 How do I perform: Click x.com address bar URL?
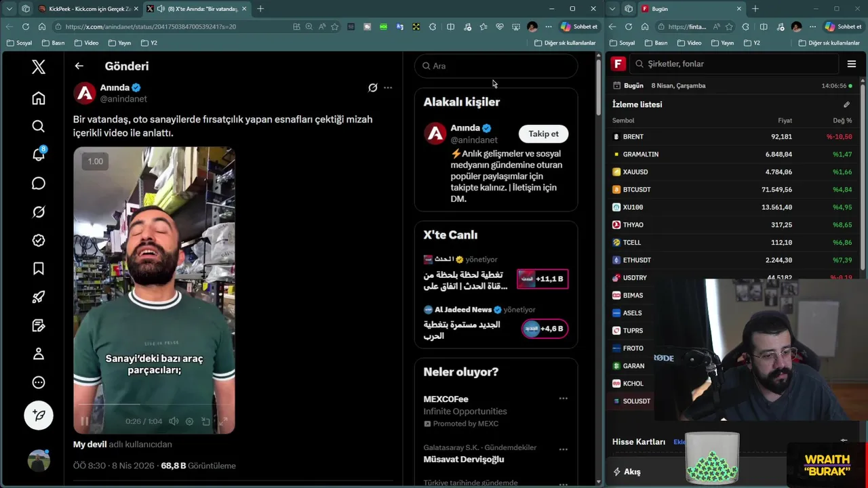tap(151, 26)
